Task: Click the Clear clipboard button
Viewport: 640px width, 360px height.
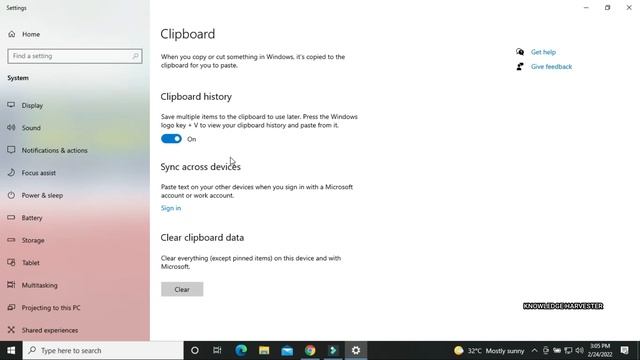Action: coord(182,289)
